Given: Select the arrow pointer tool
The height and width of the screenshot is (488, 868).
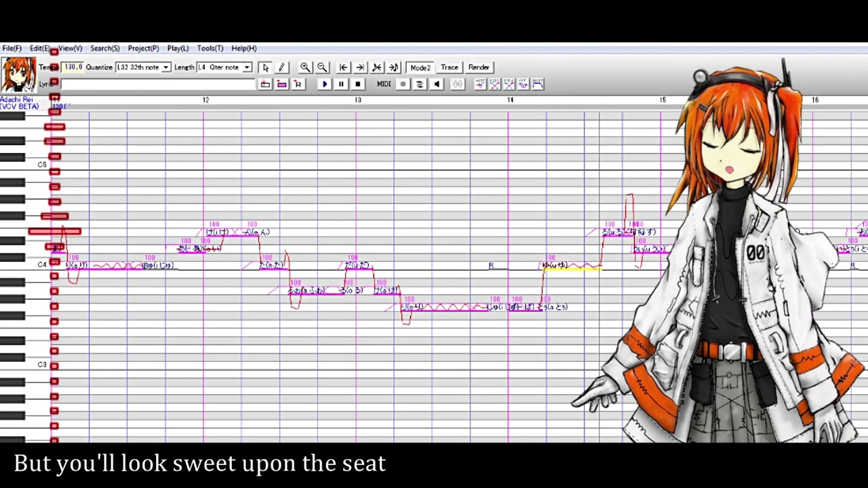Looking at the screenshot, I should 265,68.
